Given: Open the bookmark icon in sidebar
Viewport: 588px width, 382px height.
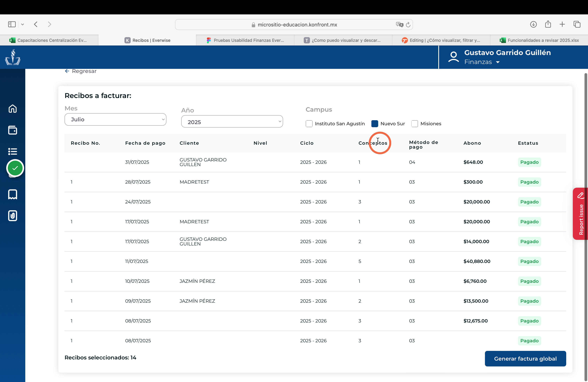Looking at the screenshot, I should pyautogui.click(x=13, y=195).
